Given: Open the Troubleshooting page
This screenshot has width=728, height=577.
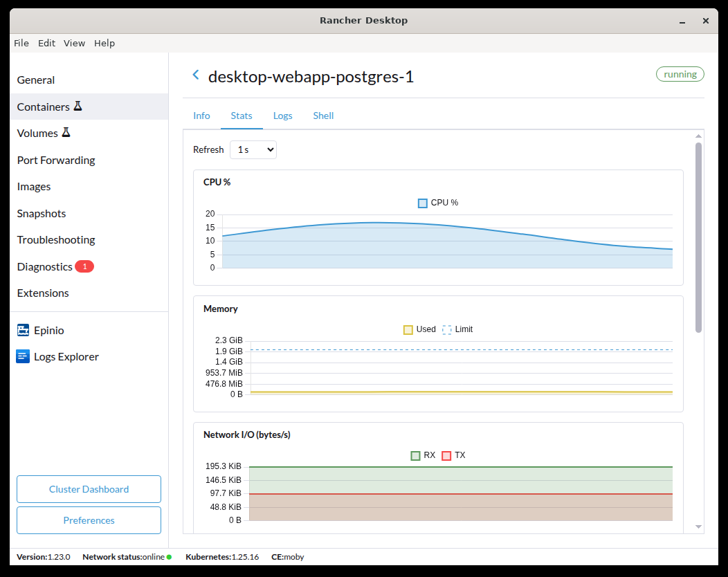Looking at the screenshot, I should coord(89,240).
